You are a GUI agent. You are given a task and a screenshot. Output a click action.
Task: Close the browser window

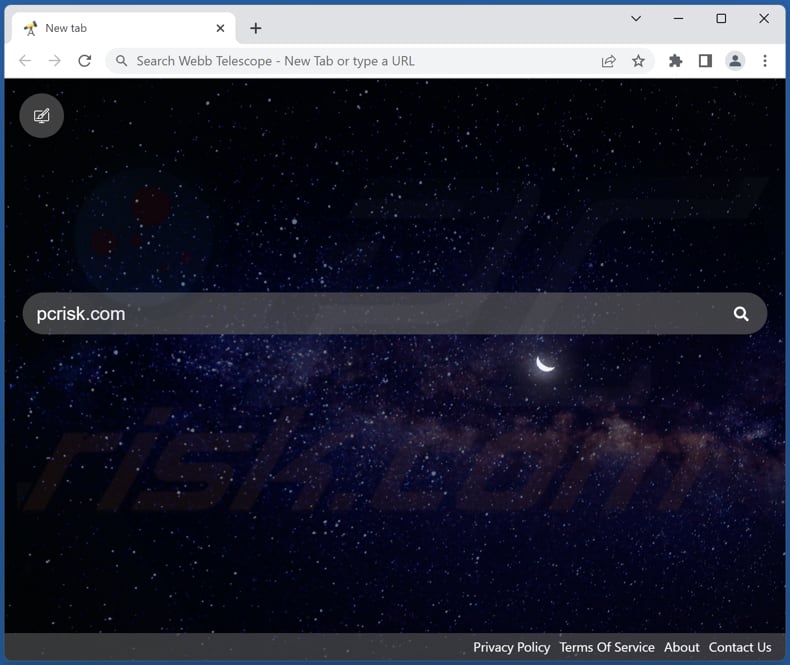pos(764,19)
